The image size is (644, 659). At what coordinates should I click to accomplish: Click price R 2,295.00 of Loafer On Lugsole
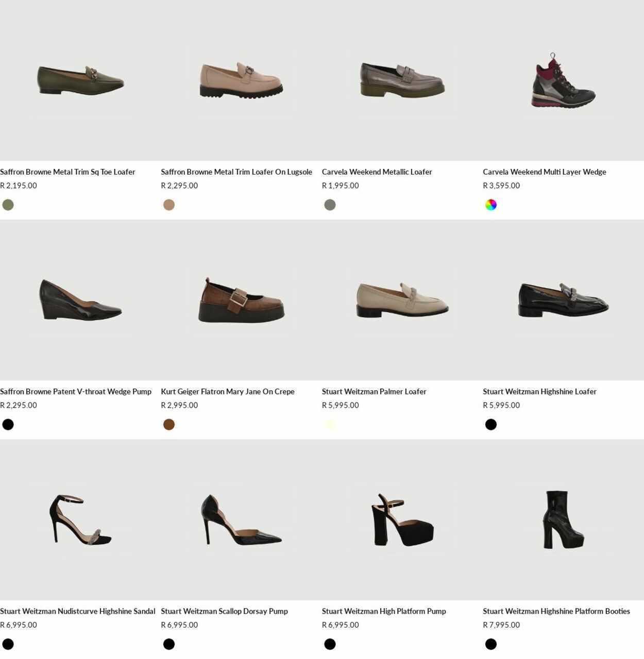tap(179, 186)
